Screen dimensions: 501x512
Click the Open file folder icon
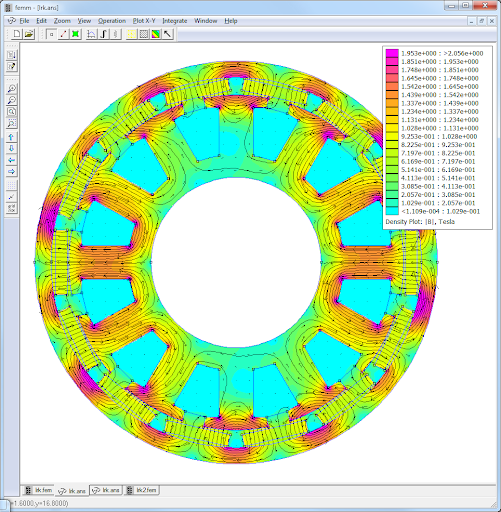point(29,34)
